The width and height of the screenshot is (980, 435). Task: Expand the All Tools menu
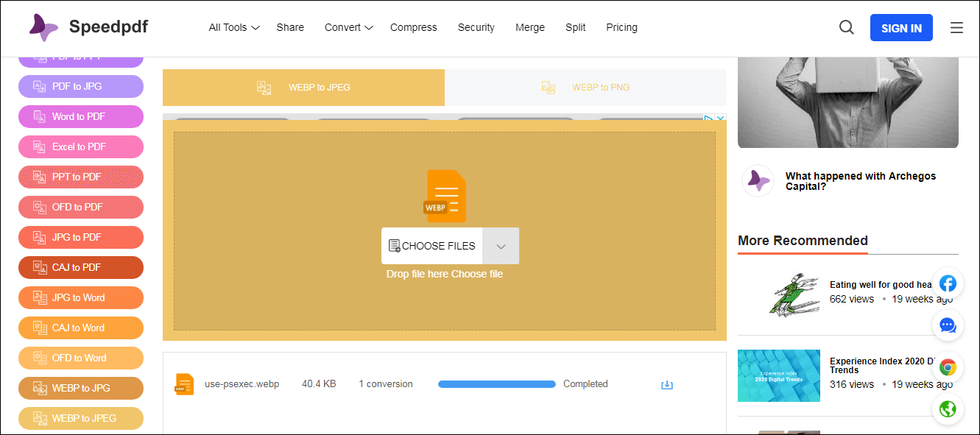pos(234,28)
